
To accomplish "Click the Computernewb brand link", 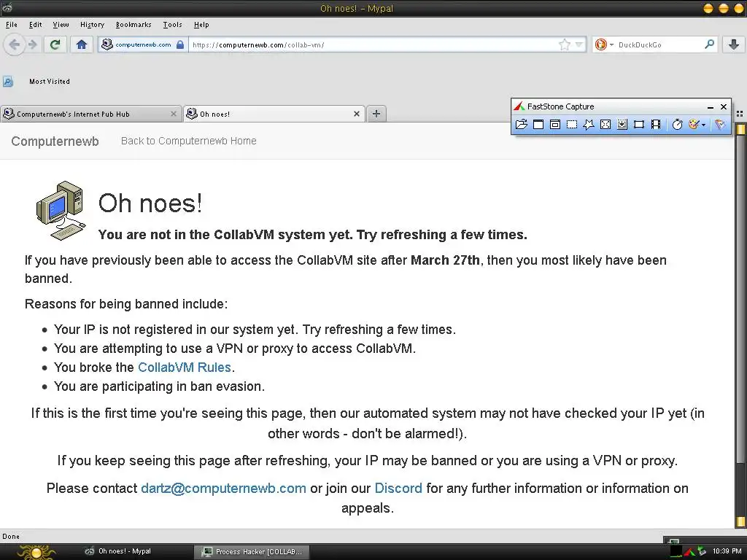I will [55, 141].
